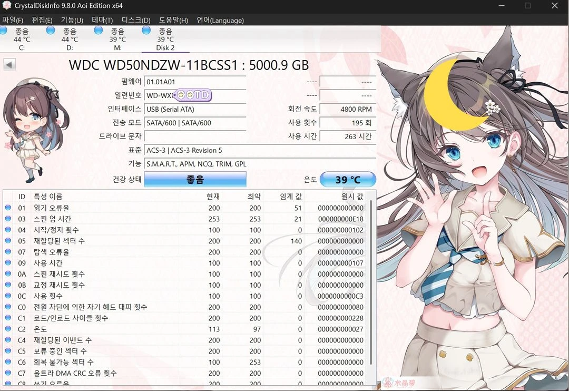569x392 pixels.
Task: Click the 4800 RPM rotation rate field
Action: pos(348,109)
